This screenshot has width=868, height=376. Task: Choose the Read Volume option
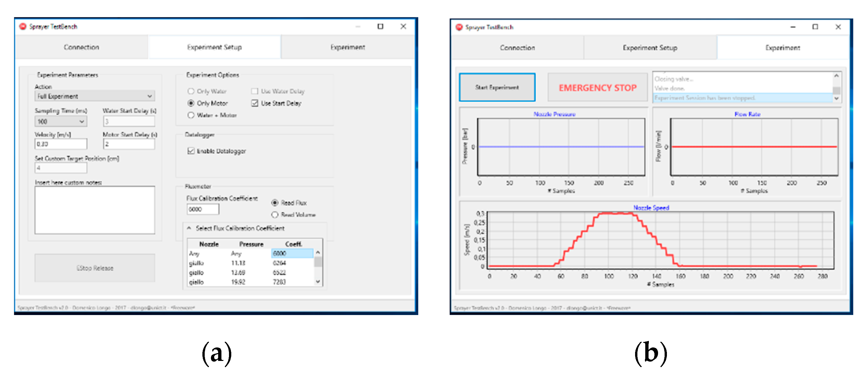[275, 215]
